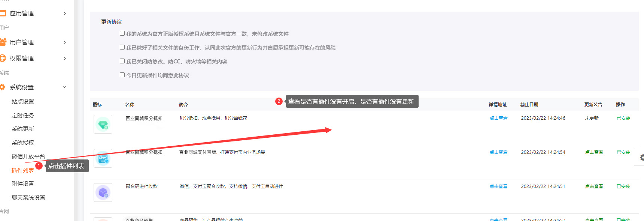Click the 系统设置 gear icon in sidebar
The height and width of the screenshot is (221, 644).
click(3, 87)
